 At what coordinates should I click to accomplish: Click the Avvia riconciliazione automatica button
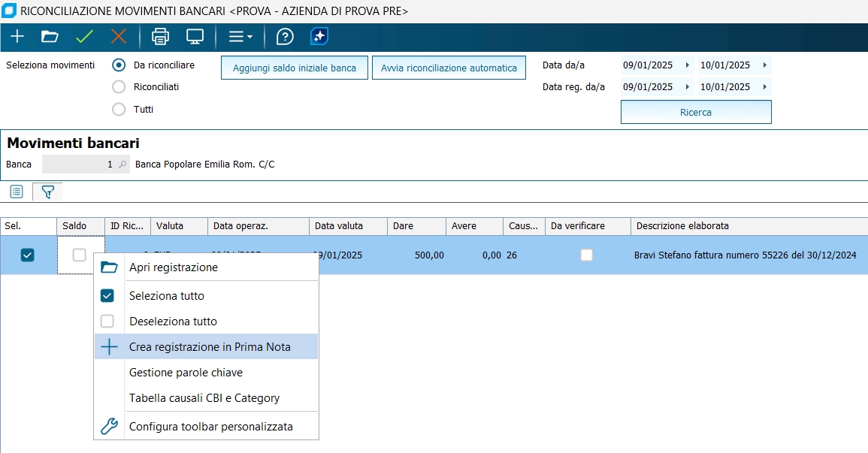(449, 68)
